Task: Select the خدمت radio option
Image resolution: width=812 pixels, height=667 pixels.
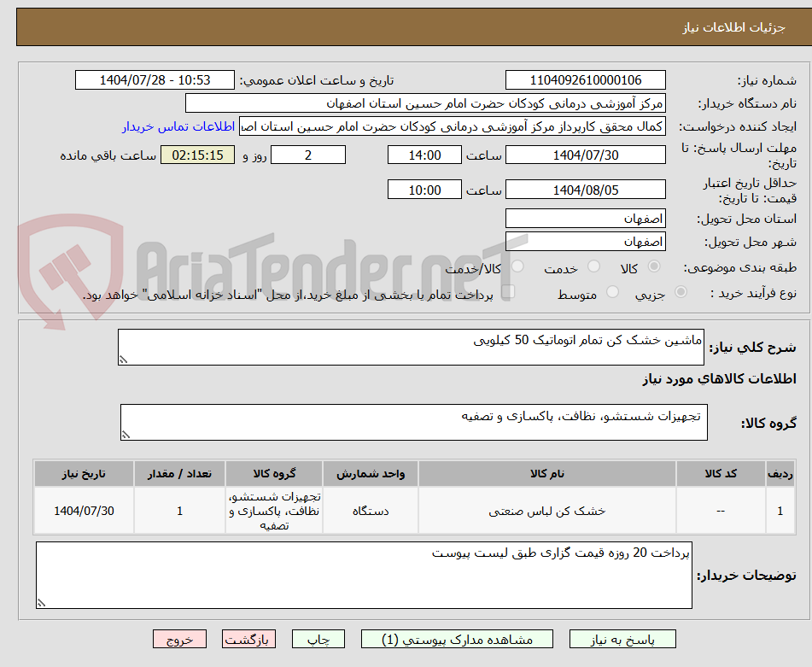Action: click(x=593, y=265)
